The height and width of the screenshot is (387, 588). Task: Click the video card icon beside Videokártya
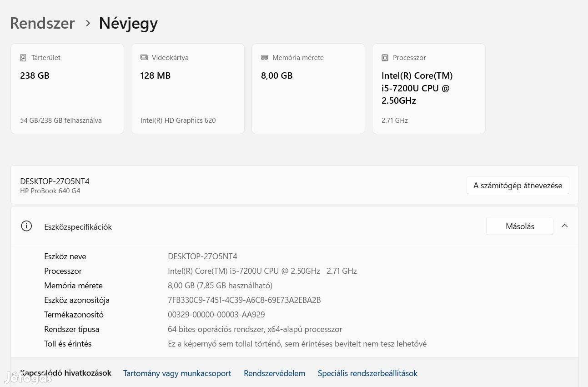click(x=144, y=58)
